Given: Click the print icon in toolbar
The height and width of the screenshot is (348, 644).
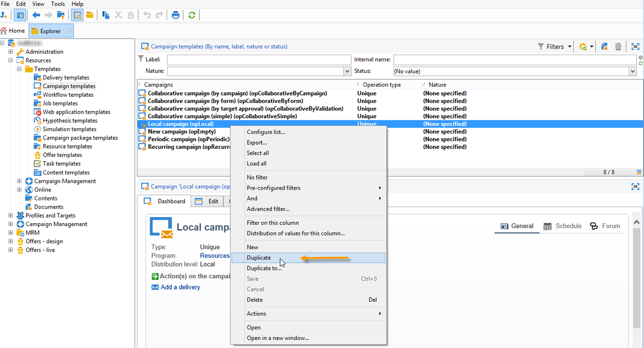Looking at the screenshot, I should (176, 15).
